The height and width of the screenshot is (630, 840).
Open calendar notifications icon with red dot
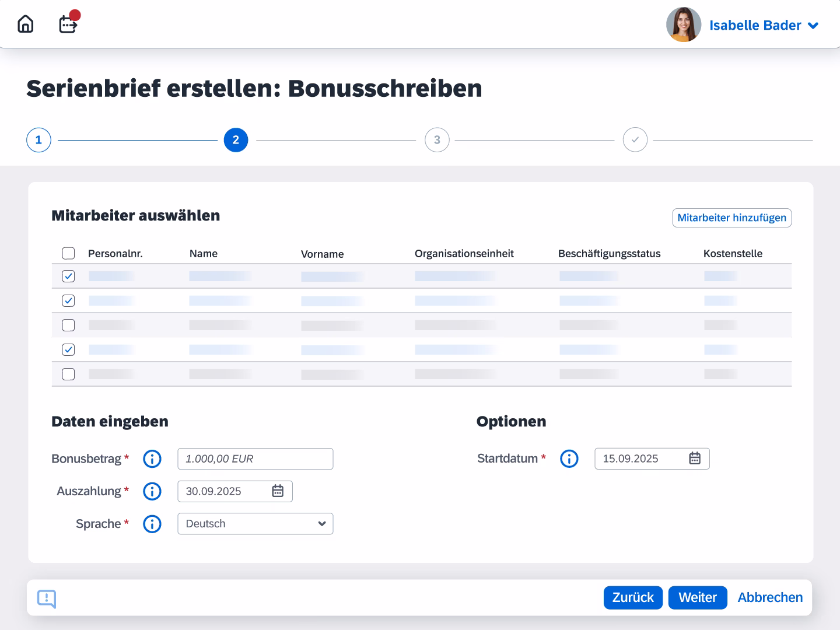click(69, 23)
